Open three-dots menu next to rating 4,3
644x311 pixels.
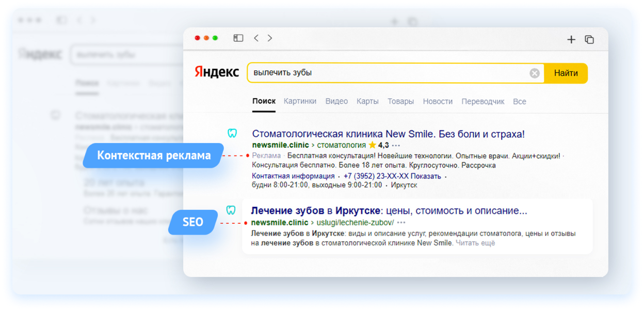point(396,145)
